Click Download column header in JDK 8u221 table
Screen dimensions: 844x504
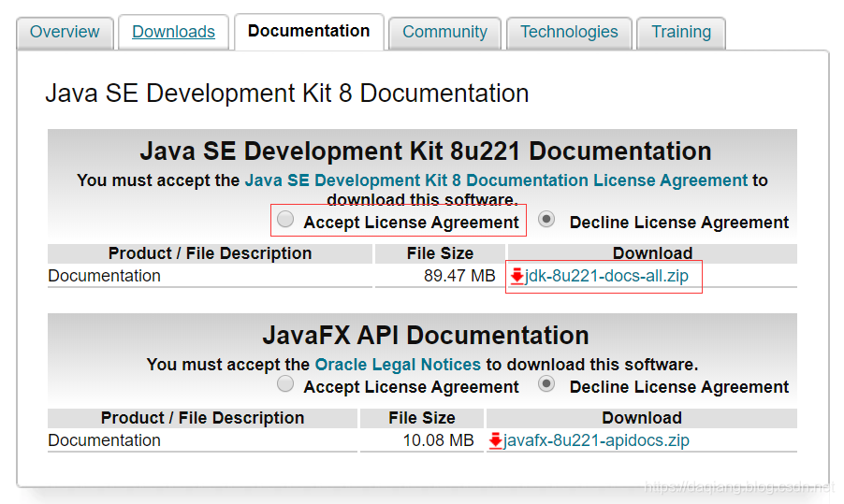pyautogui.click(x=652, y=253)
